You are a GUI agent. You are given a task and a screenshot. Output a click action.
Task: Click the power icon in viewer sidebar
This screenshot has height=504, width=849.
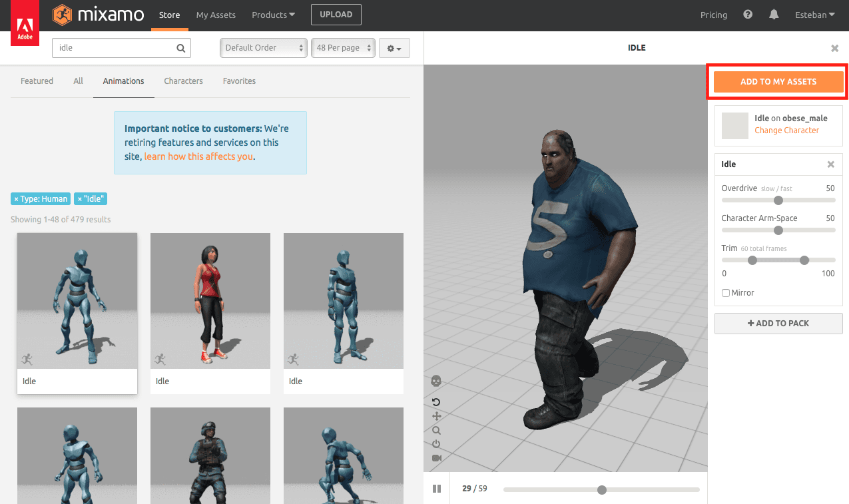(435, 444)
